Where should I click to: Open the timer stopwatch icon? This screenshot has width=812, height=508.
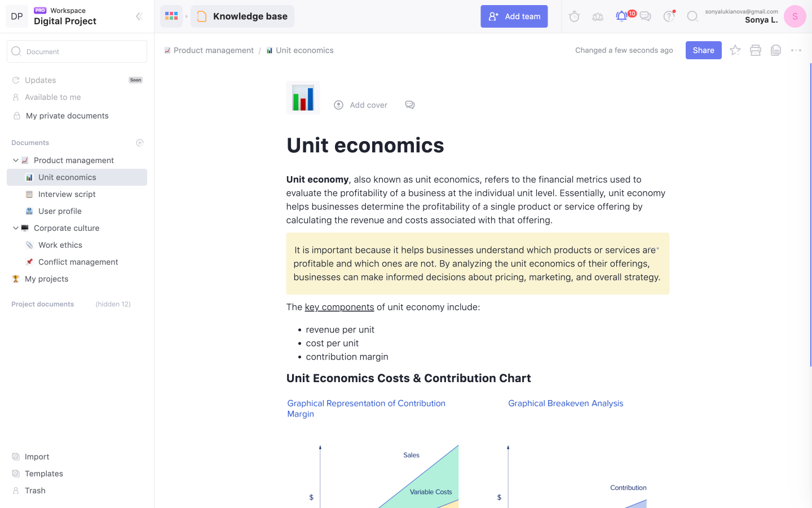[x=574, y=16]
